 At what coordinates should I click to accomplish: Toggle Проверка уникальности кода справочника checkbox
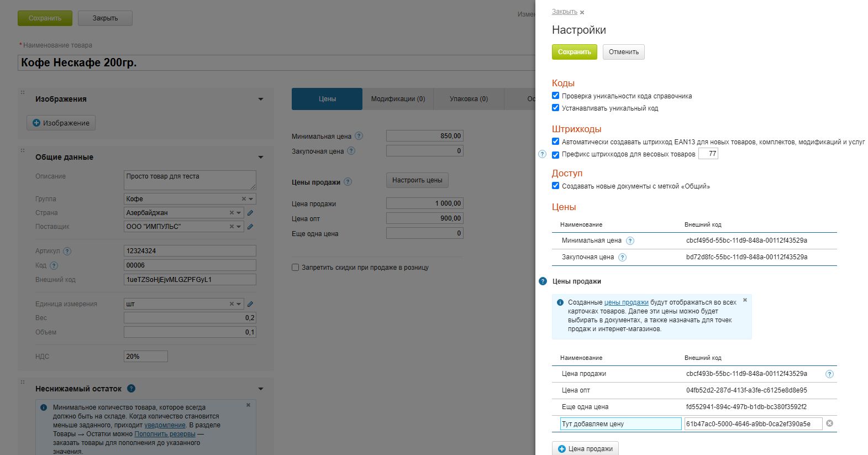[555, 96]
